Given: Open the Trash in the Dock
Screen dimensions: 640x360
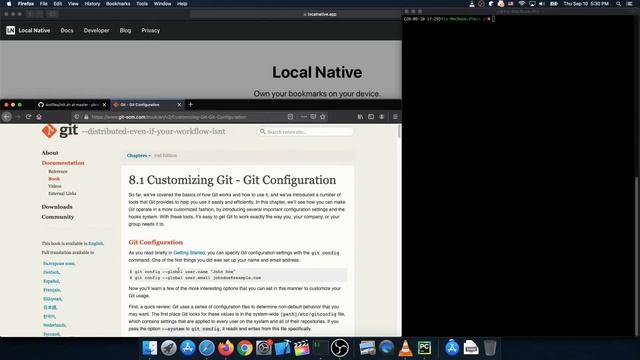Looking at the screenshot, I should [490, 348].
